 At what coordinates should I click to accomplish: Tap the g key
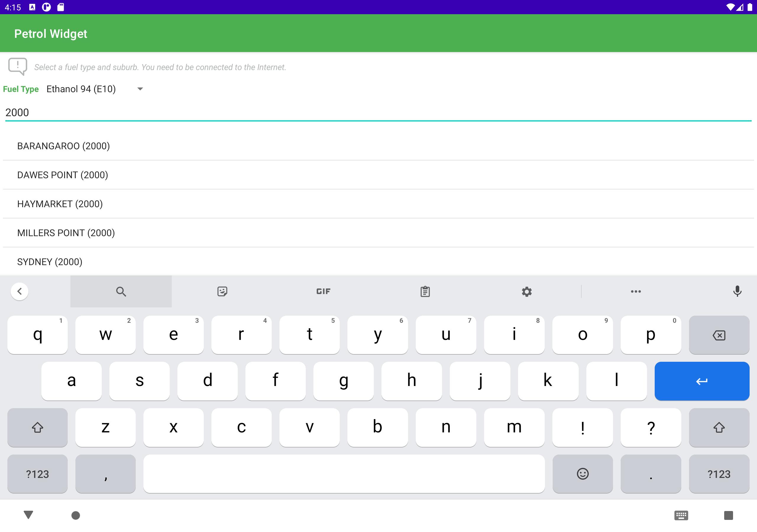344,381
